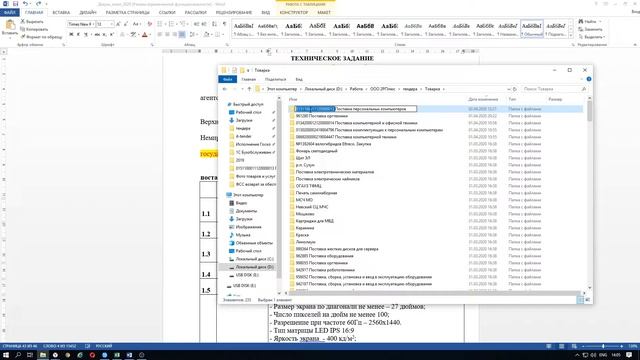
Task: Click Explorer large icons view button in status bar
Action: [x=588, y=300]
